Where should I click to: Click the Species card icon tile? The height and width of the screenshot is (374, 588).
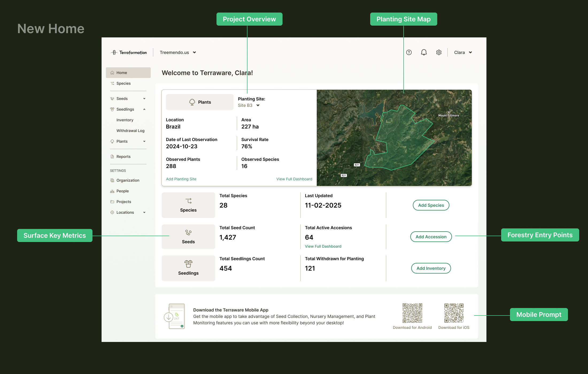pyautogui.click(x=188, y=205)
